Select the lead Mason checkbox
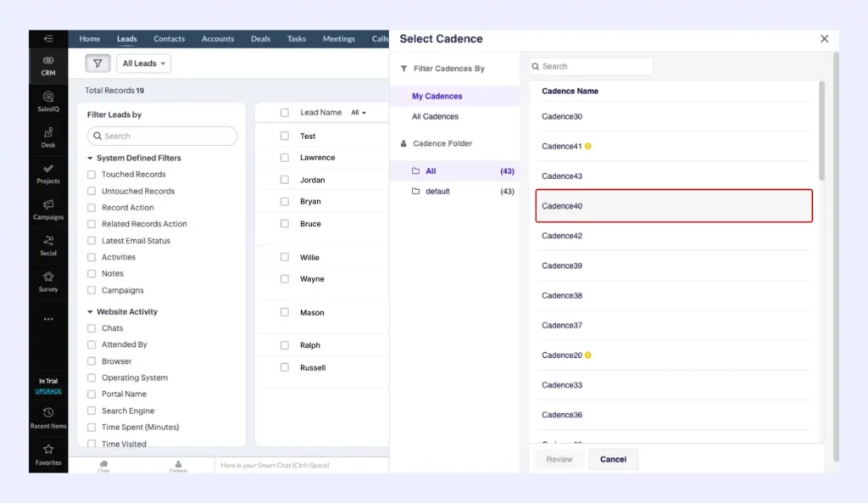The image size is (868, 503). pos(285,312)
